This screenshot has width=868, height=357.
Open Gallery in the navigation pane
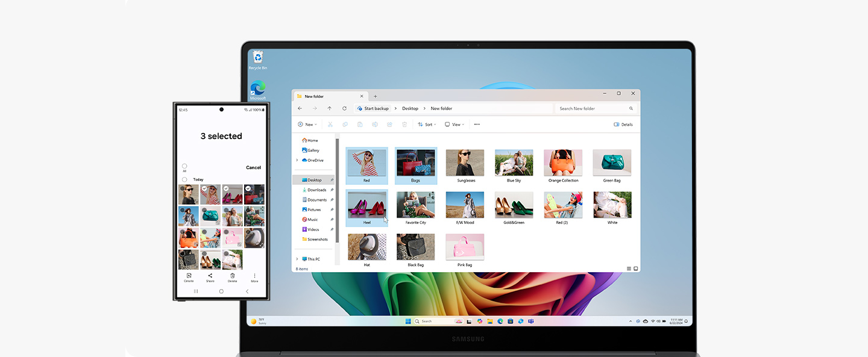pyautogui.click(x=310, y=151)
